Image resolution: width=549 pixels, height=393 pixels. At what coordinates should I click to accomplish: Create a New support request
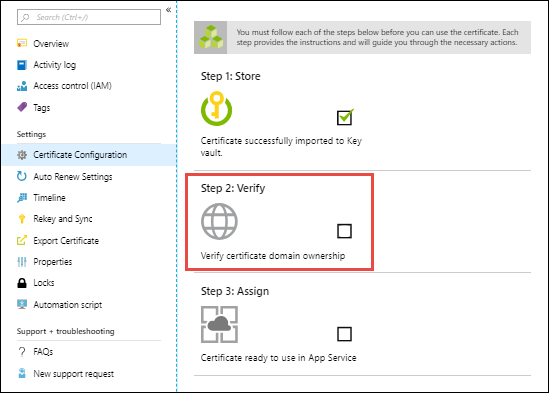74,374
